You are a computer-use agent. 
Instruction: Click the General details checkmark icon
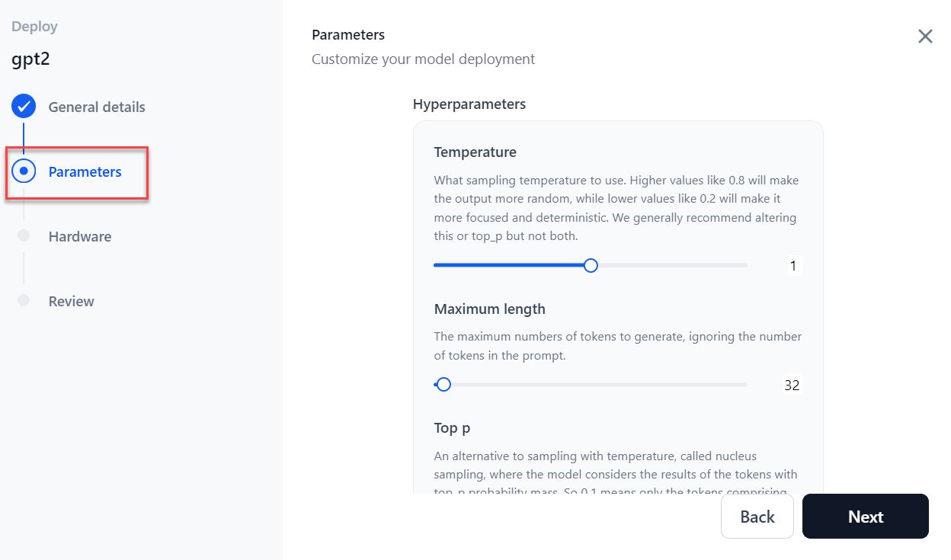[24, 107]
